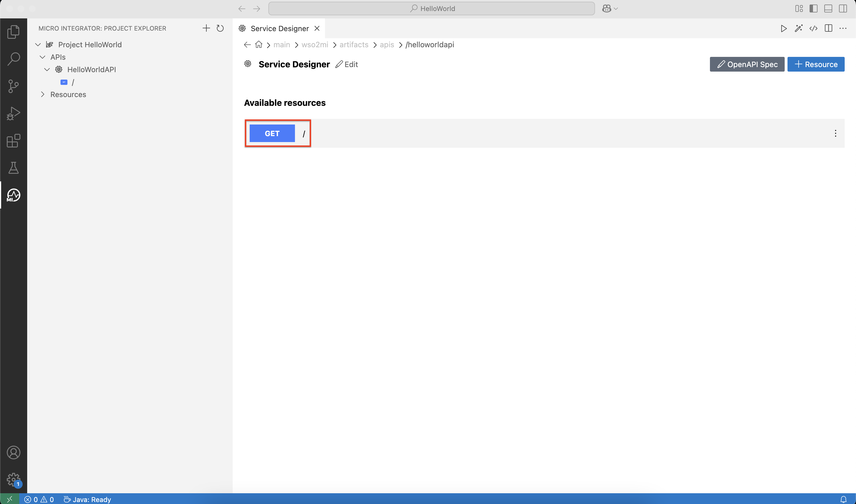Viewport: 856px width, 504px height.
Task: Click the Java: Ready status item
Action: click(87, 499)
